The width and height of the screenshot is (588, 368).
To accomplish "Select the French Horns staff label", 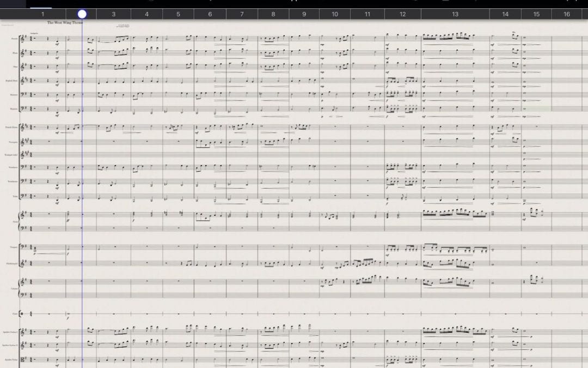I will [x=11, y=128].
